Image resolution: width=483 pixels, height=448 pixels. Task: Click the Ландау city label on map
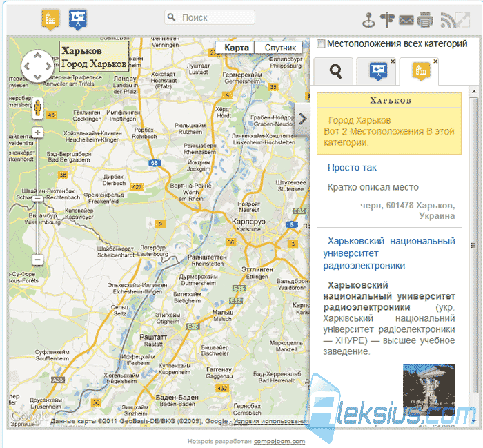[x=124, y=78]
